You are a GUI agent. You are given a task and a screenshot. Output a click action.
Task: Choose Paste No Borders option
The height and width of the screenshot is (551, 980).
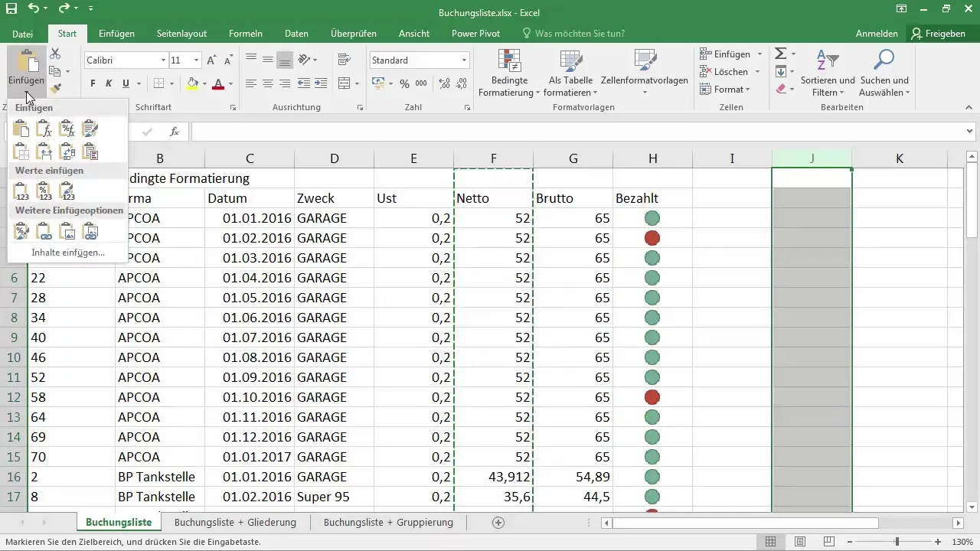(x=22, y=152)
